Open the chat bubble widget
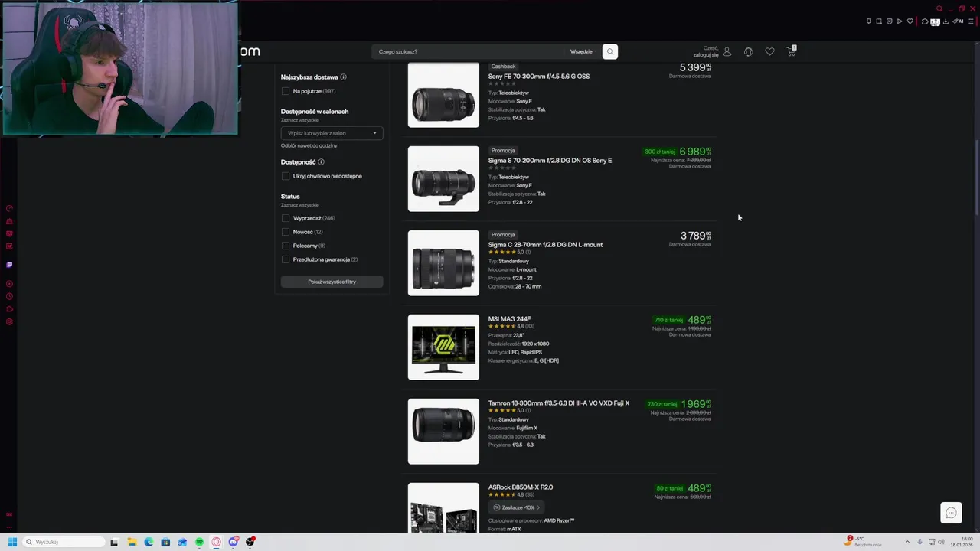This screenshot has width=980, height=551. point(951,513)
